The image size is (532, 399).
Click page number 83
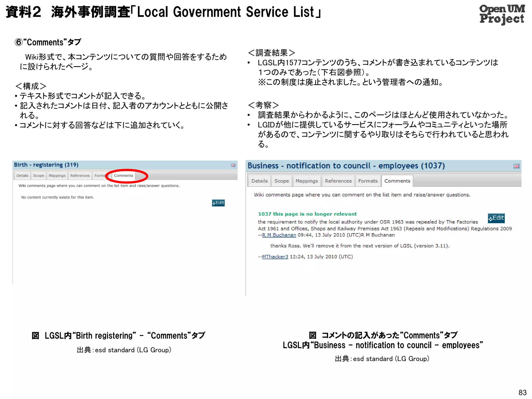(522, 392)
